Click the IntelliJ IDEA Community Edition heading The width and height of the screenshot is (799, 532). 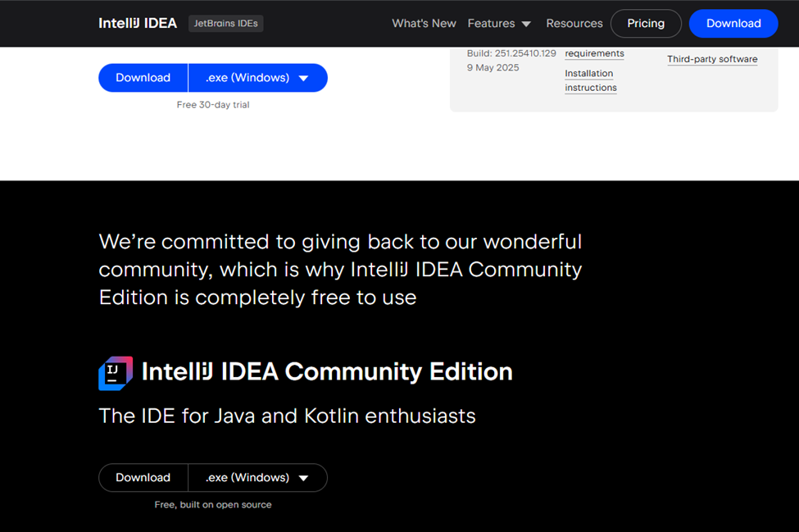click(327, 371)
